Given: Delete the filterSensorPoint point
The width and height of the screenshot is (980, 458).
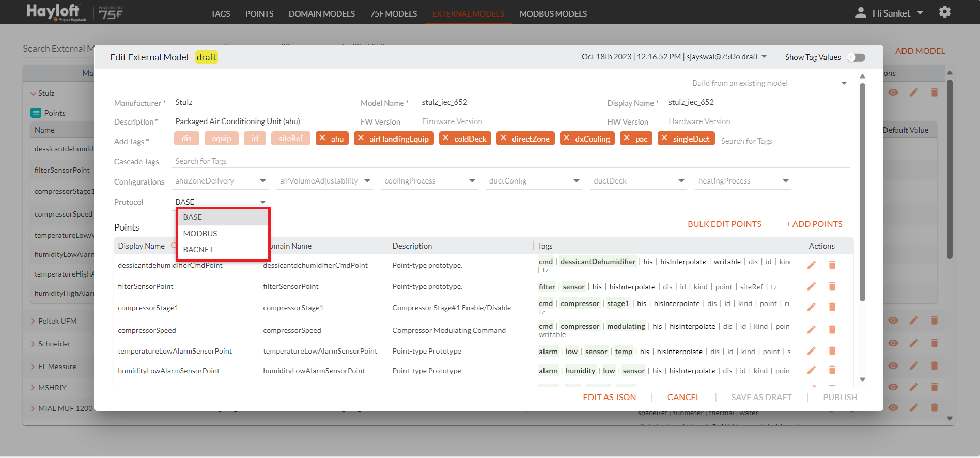Looking at the screenshot, I should pyautogui.click(x=832, y=286).
